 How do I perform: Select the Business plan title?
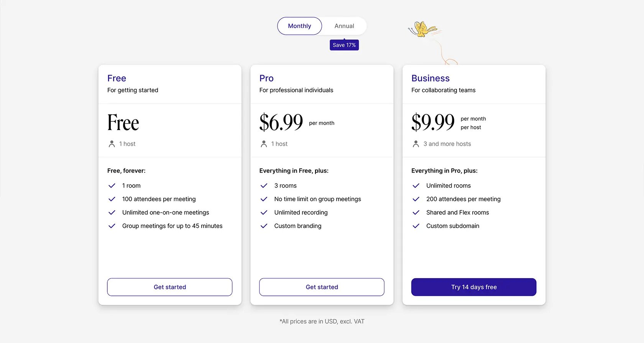(x=430, y=78)
